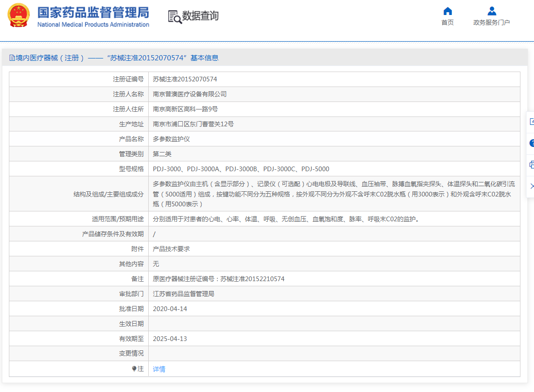The height and width of the screenshot is (392, 534).
Task: Click the approval date 2020-04-14
Action: (x=170, y=309)
